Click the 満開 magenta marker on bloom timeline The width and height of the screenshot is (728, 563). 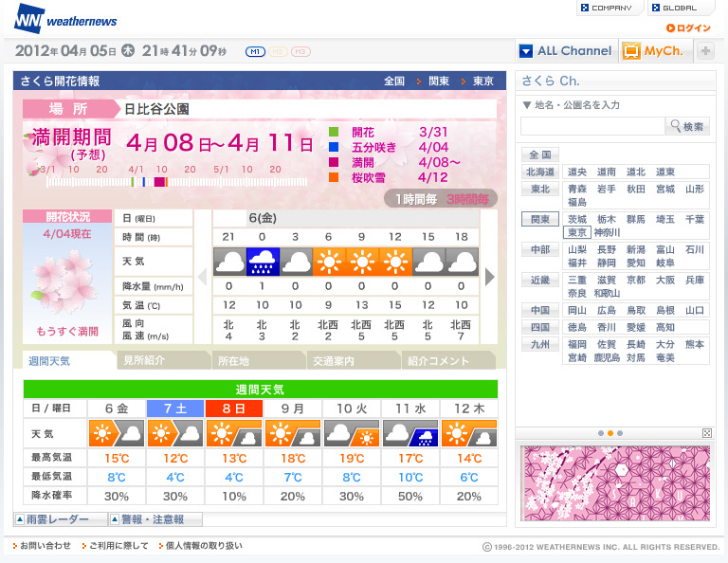159,182
